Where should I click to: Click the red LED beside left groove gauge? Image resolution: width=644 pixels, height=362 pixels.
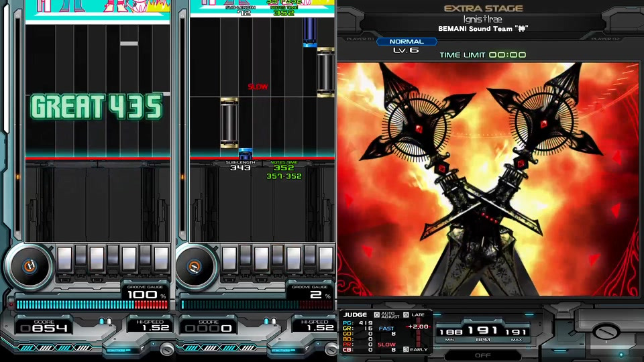(11, 305)
